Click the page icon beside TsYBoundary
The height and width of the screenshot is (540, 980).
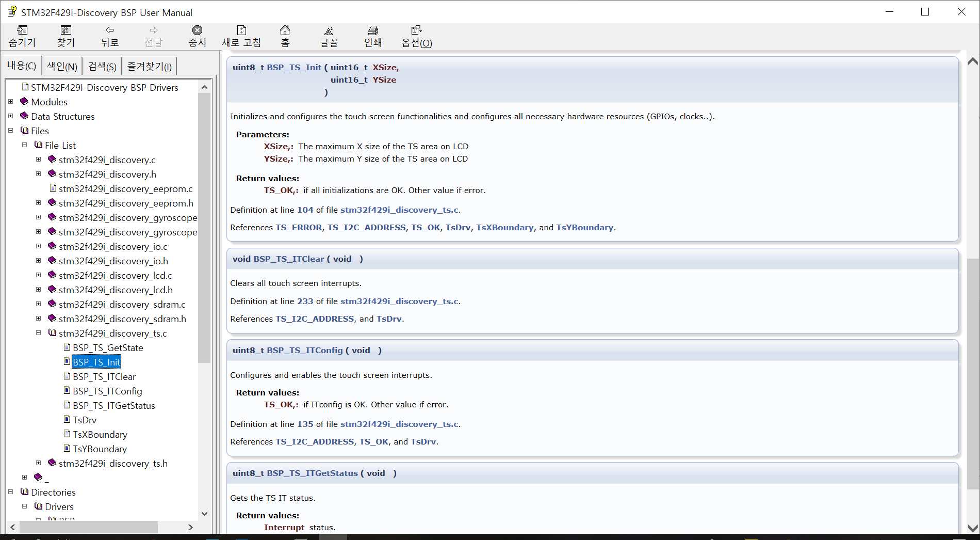coord(67,448)
